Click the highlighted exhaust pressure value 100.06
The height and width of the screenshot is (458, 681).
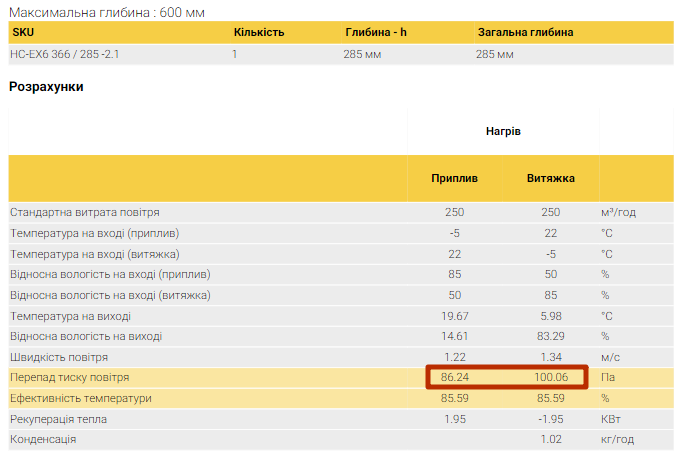pyautogui.click(x=550, y=378)
